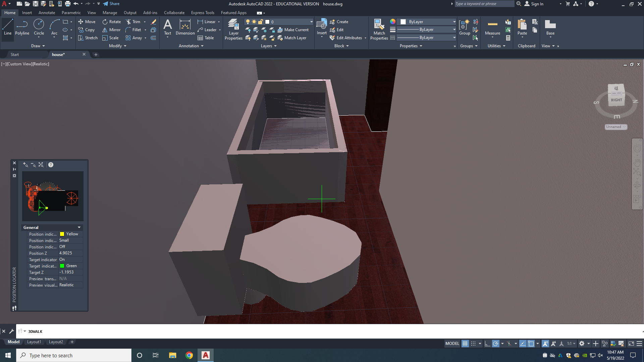Click zoom in icon in Position Locator
Screen dimensions: 644x362
click(x=25, y=165)
